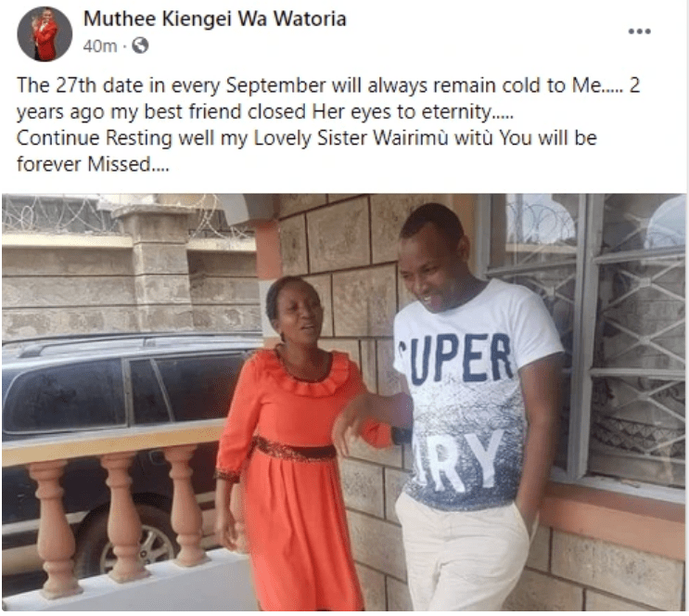Viewport: 689px width, 616px height.
Task: Click the 40m post timestamp
Action: point(100,45)
